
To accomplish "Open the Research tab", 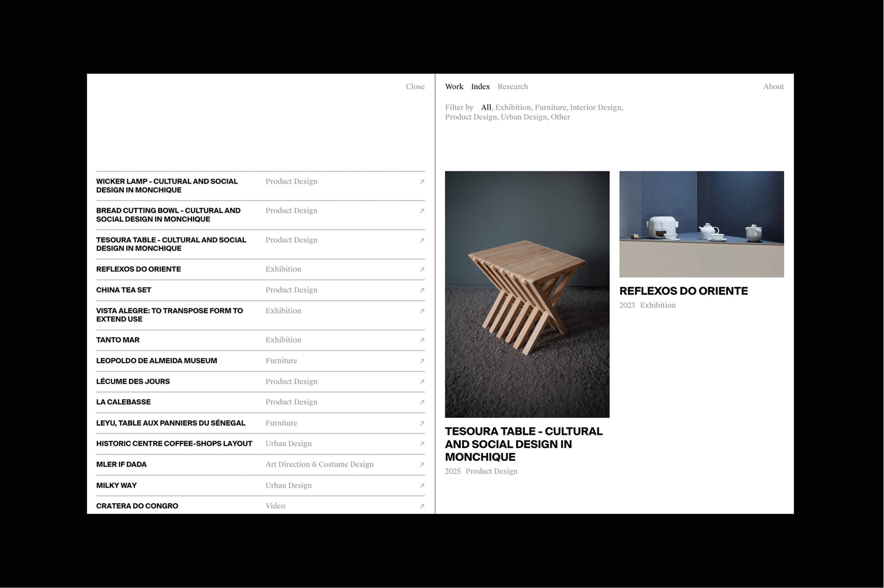I will [x=512, y=87].
